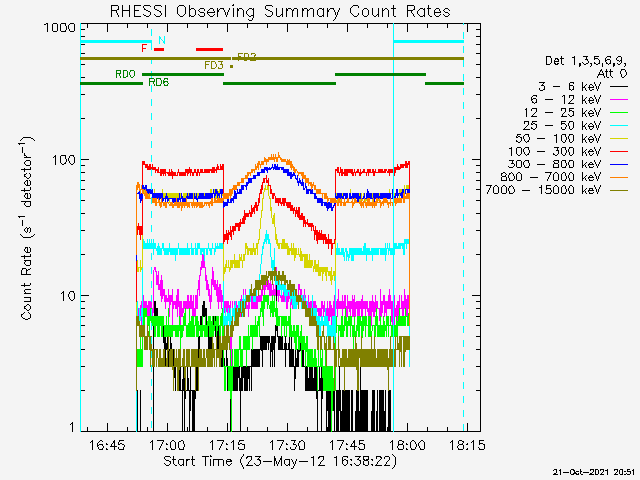Click the 1000 count rate axis label
Image resolution: width=640 pixels, height=480 pixels.
pyautogui.click(x=60, y=27)
